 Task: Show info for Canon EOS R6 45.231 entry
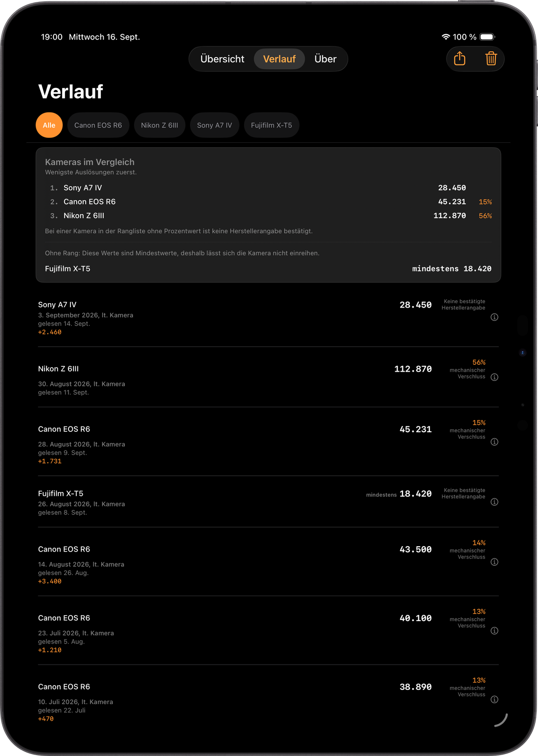click(494, 442)
